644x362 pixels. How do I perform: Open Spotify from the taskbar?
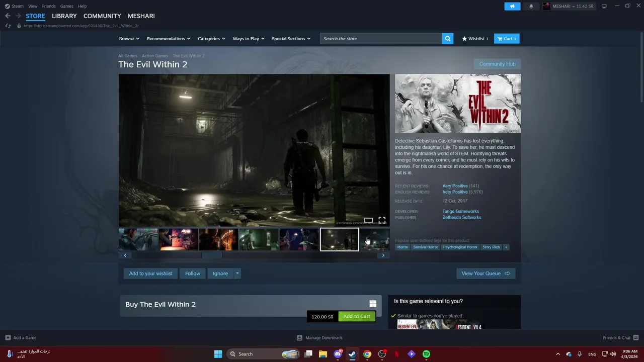click(426, 354)
